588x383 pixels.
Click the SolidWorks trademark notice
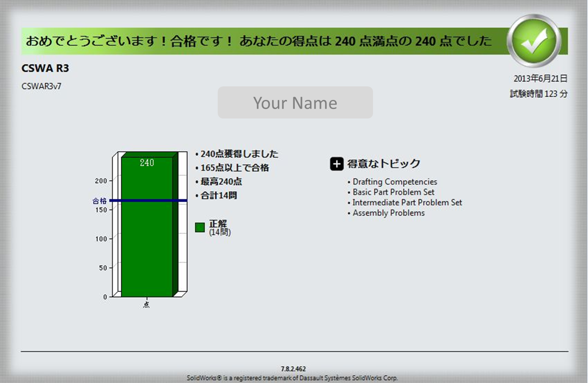point(292,378)
